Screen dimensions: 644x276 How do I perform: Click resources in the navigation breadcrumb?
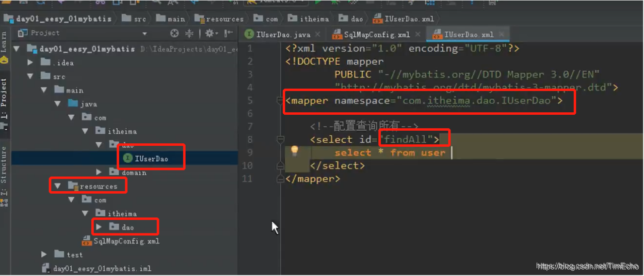pos(219,19)
